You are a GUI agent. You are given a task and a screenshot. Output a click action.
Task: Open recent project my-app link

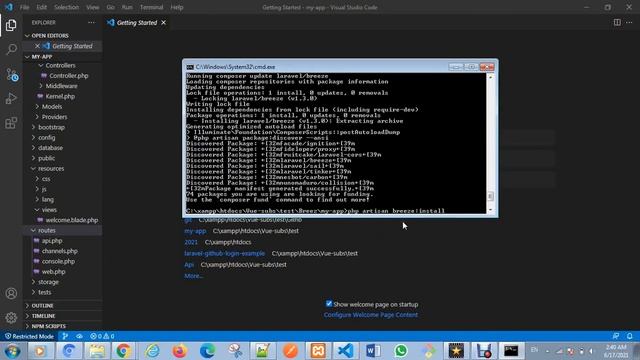[195, 231]
